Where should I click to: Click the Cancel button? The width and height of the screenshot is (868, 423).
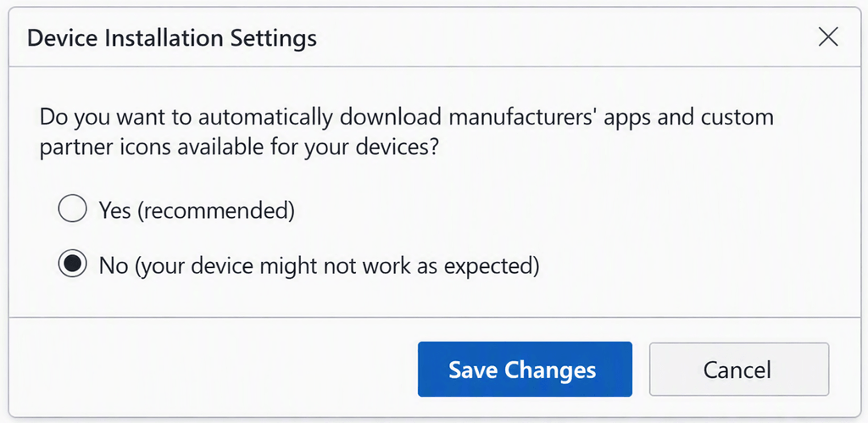click(x=739, y=369)
